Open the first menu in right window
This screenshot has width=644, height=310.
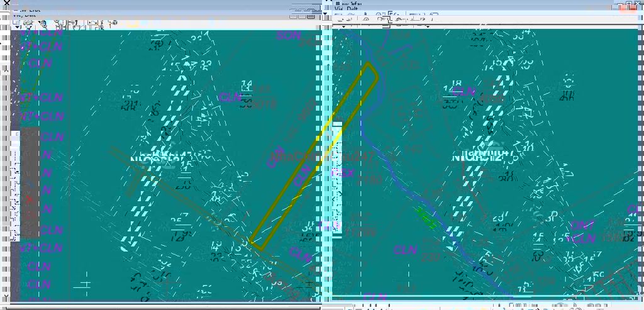click(x=338, y=9)
